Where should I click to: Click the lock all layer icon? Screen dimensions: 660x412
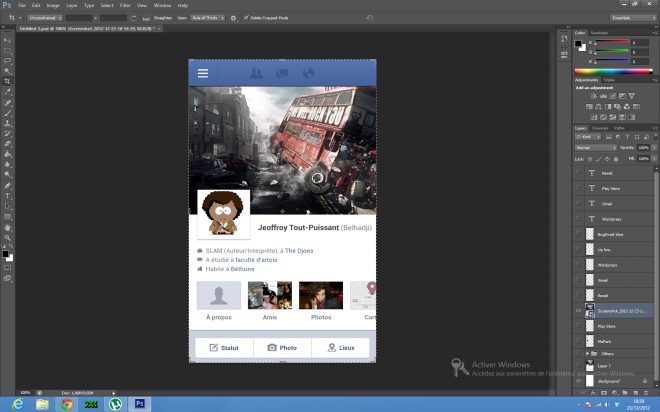(x=616, y=159)
